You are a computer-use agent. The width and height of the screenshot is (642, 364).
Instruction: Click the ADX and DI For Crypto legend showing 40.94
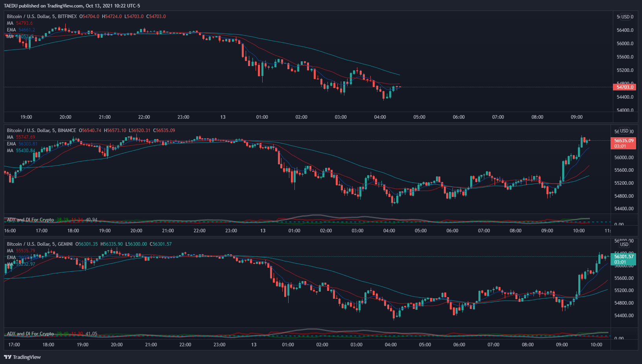point(52,220)
